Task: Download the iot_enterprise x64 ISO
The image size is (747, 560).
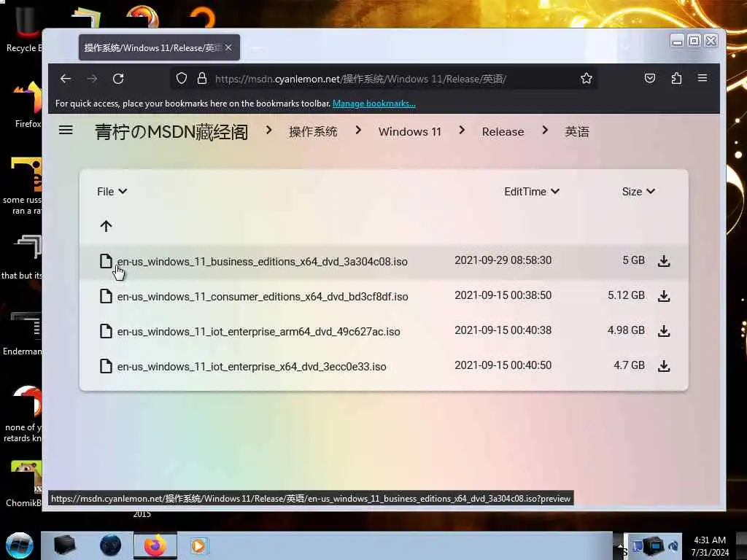Action: coord(664,366)
